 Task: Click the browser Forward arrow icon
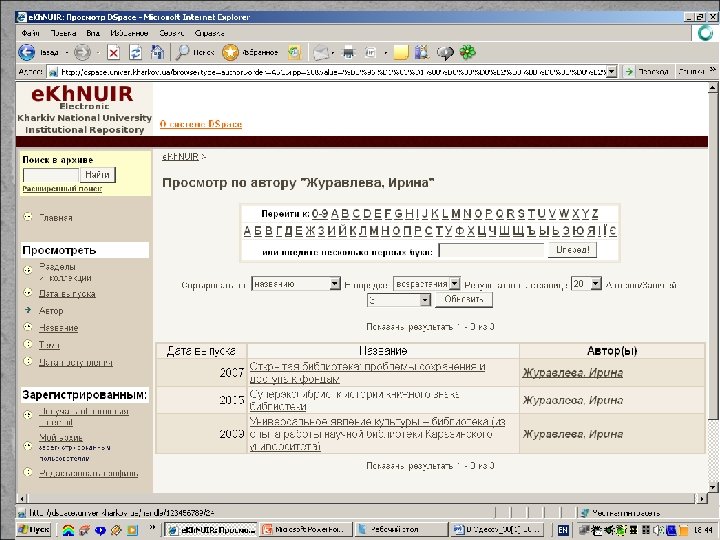82,52
